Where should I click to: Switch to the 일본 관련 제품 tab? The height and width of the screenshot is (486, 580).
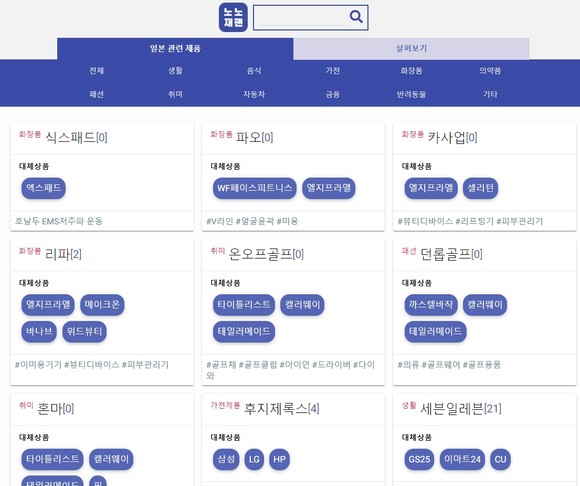pyautogui.click(x=175, y=48)
